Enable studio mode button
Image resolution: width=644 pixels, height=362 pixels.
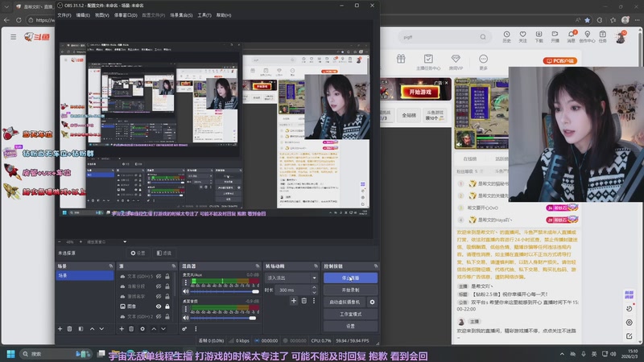[350, 314]
